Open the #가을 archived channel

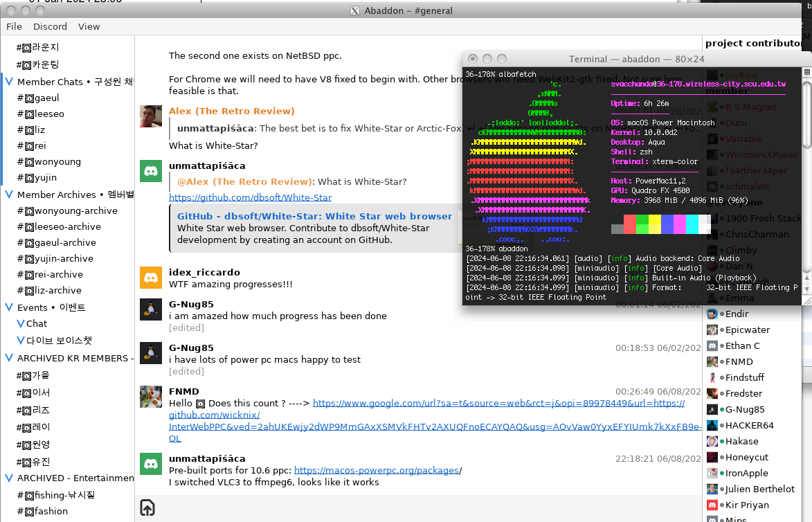(x=33, y=375)
